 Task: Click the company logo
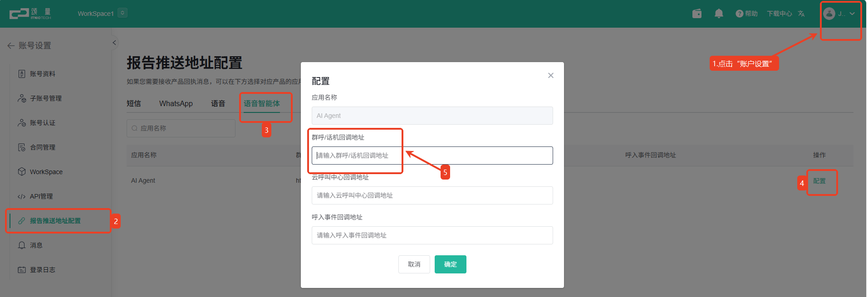point(30,14)
